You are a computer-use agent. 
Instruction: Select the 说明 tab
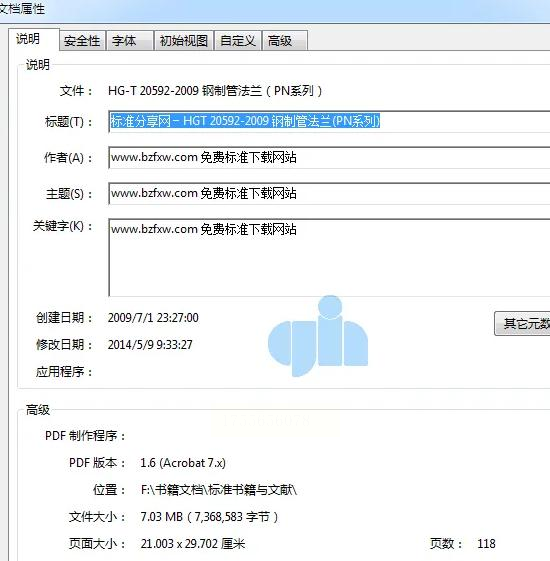tap(34, 39)
